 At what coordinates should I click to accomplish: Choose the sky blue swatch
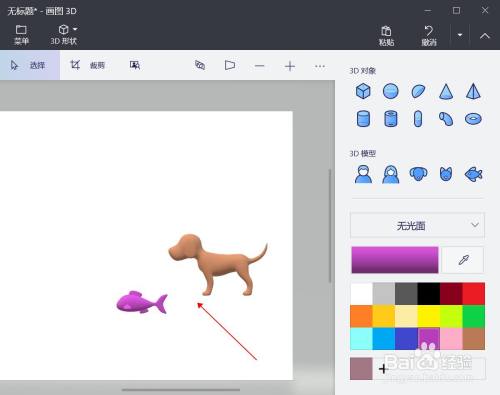click(384, 339)
